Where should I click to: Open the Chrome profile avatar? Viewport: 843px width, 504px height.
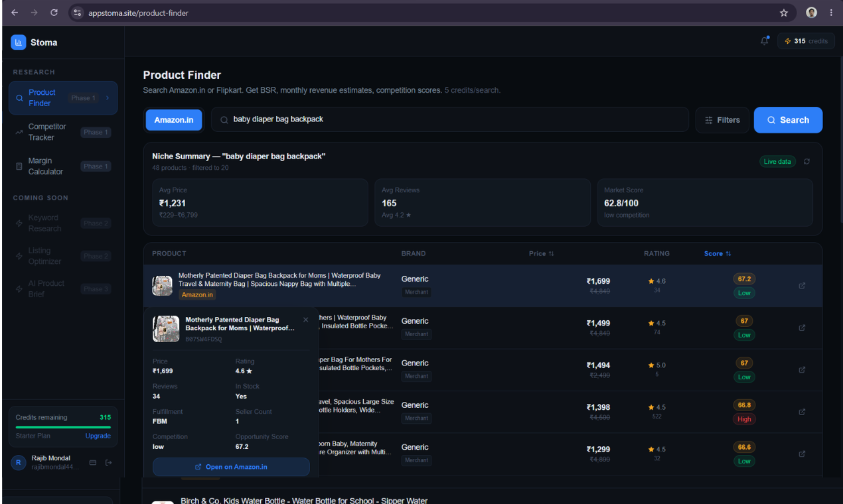[811, 13]
